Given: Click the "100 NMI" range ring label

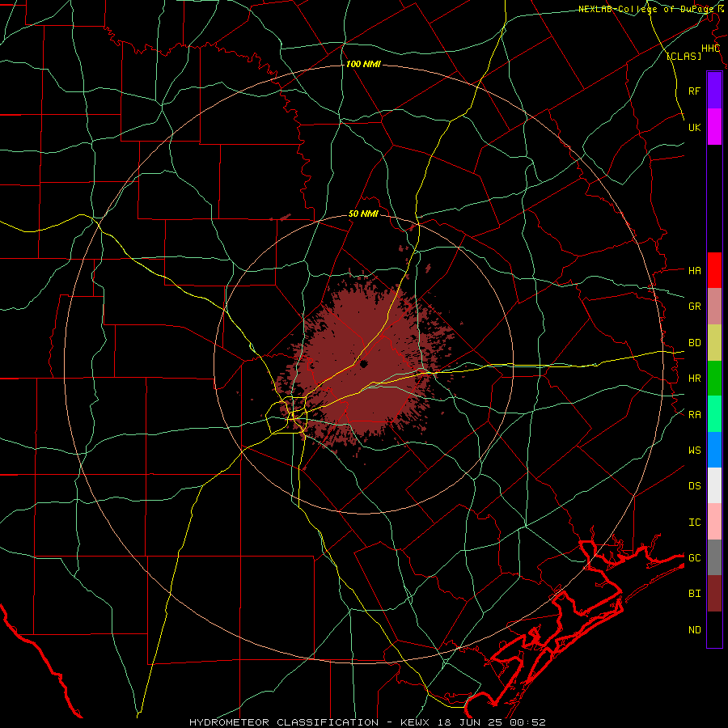Looking at the screenshot, I should click(x=363, y=64).
